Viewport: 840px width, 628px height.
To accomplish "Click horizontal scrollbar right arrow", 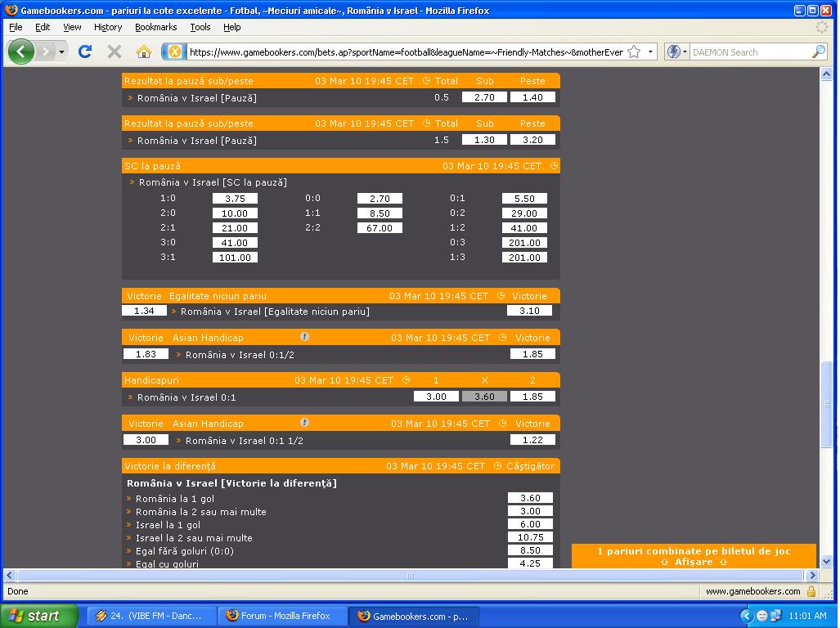I will click(812, 575).
